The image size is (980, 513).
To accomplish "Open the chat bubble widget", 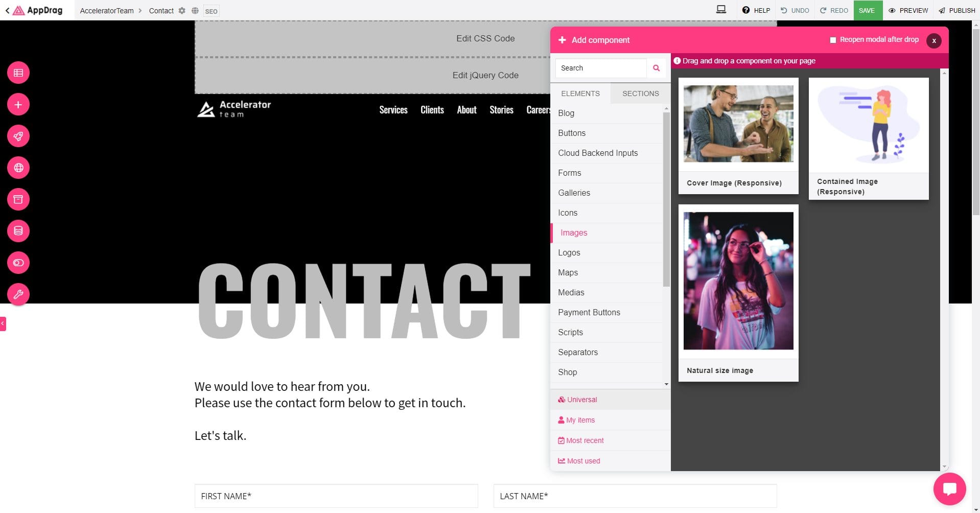I will pos(949,489).
